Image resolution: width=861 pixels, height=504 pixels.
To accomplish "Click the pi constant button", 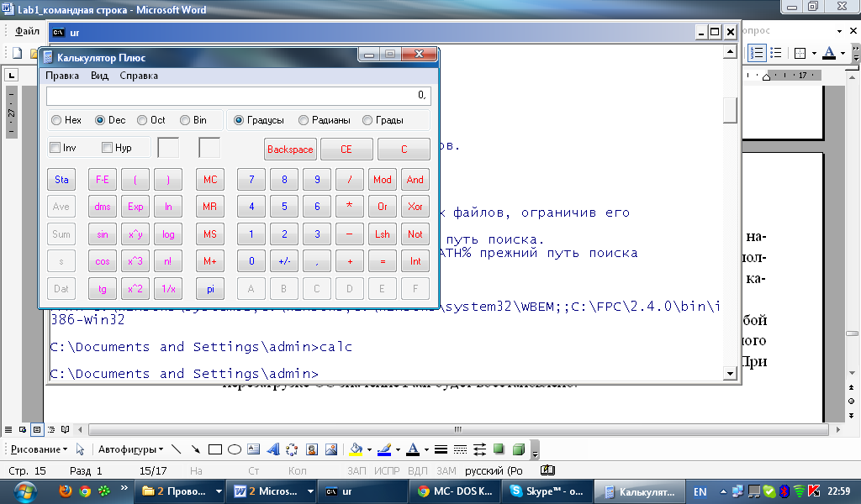I will pyautogui.click(x=210, y=288).
